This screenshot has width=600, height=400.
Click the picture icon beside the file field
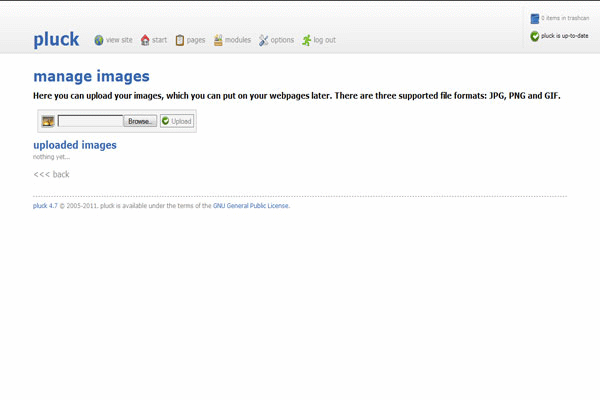coord(47,121)
